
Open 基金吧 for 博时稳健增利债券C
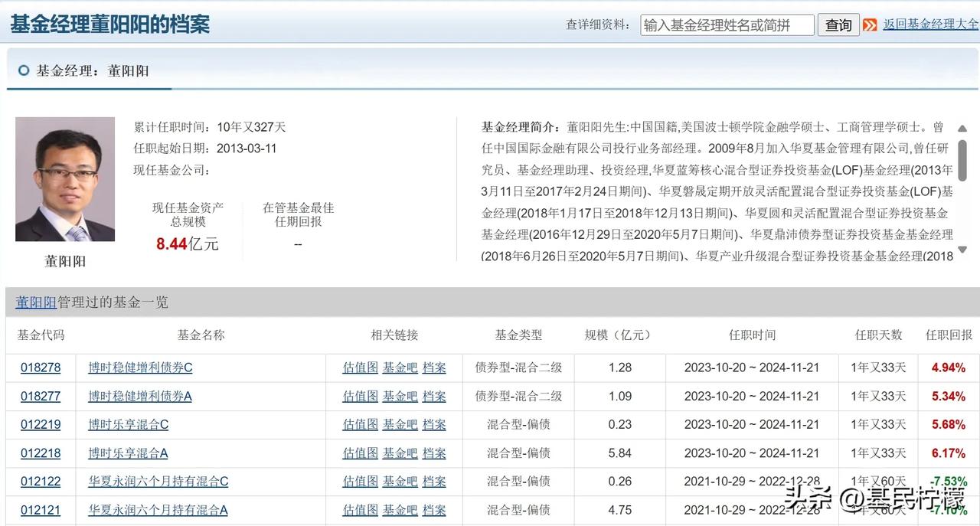(400, 368)
